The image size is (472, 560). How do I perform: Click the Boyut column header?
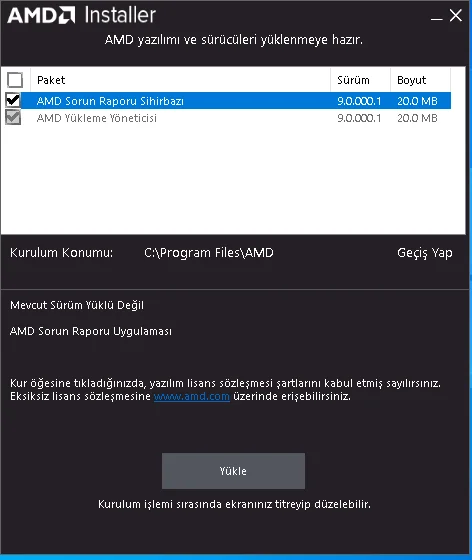420,80
